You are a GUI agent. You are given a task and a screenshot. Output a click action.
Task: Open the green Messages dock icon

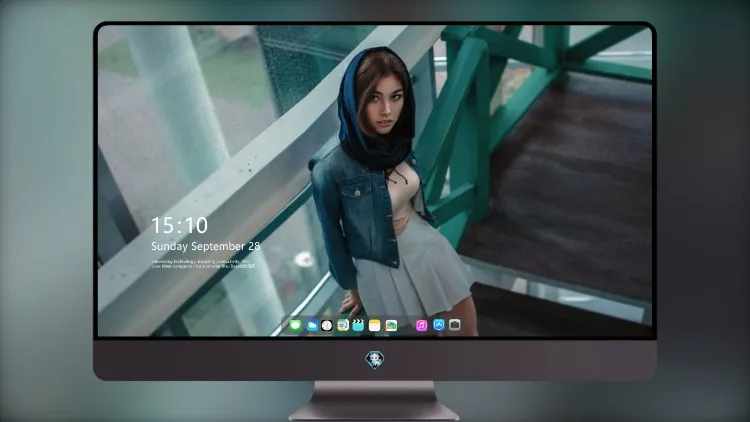296,325
